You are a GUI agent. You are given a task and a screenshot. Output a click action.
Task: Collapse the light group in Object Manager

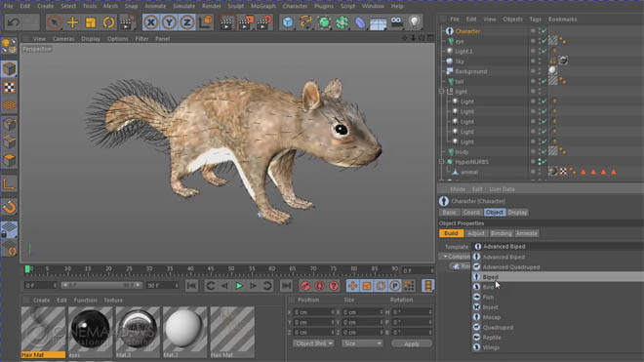[441, 91]
